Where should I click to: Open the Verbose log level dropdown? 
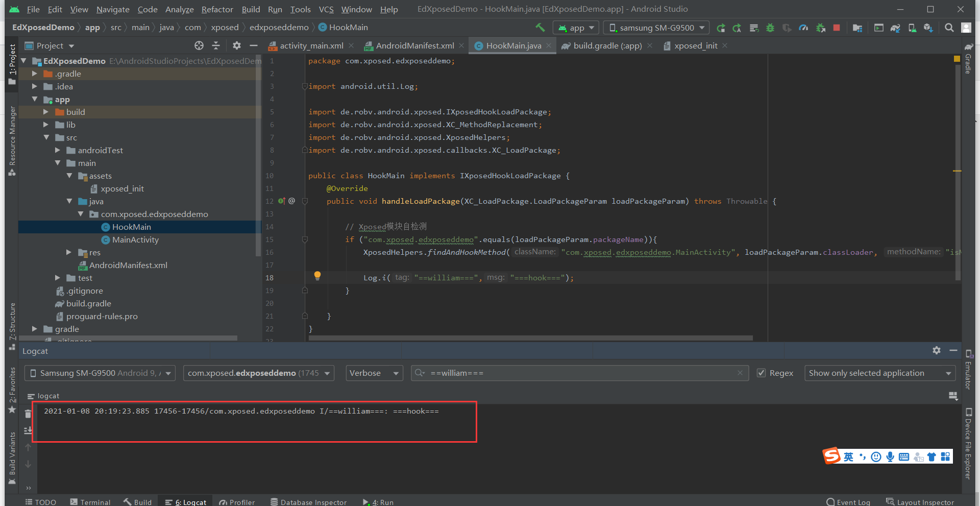(x=374, y=373)
